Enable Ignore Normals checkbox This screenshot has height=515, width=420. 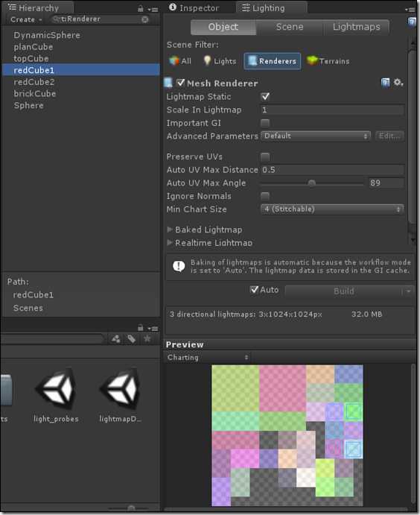[x=265, y=196]
